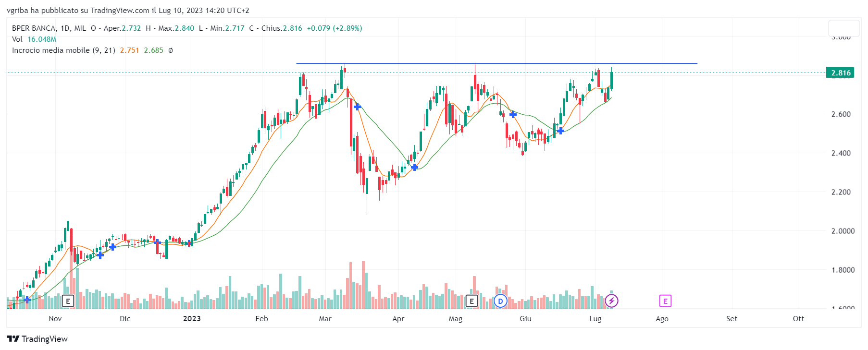Click the earnings E marker in May
Screen dimensions: 868x350
[x=471, y=301]
